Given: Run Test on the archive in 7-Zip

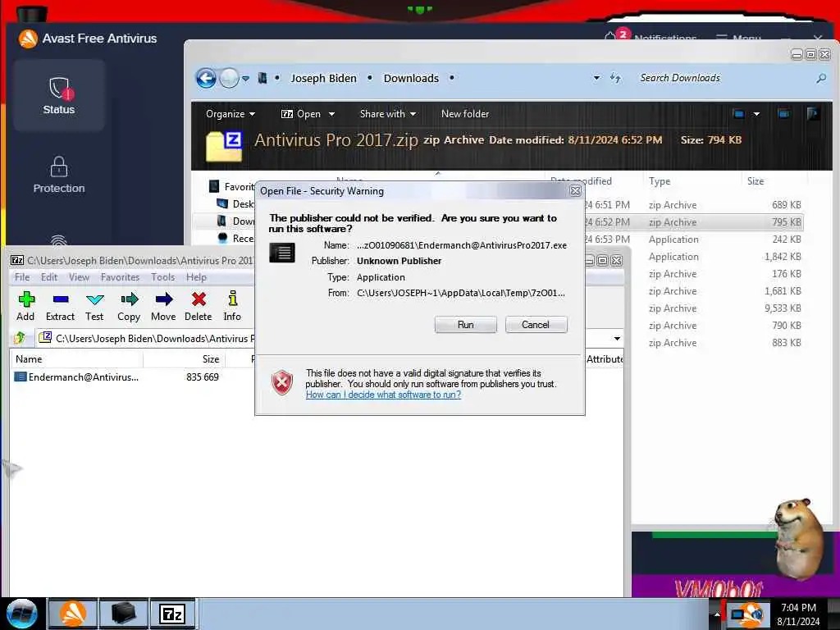Looking at the screenshot, I should [94, 306].
